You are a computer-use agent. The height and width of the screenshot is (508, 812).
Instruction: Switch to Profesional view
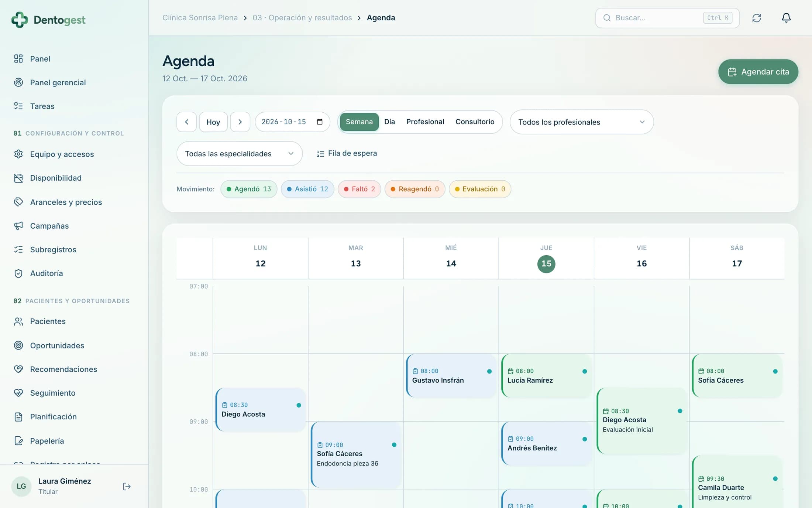425,122
